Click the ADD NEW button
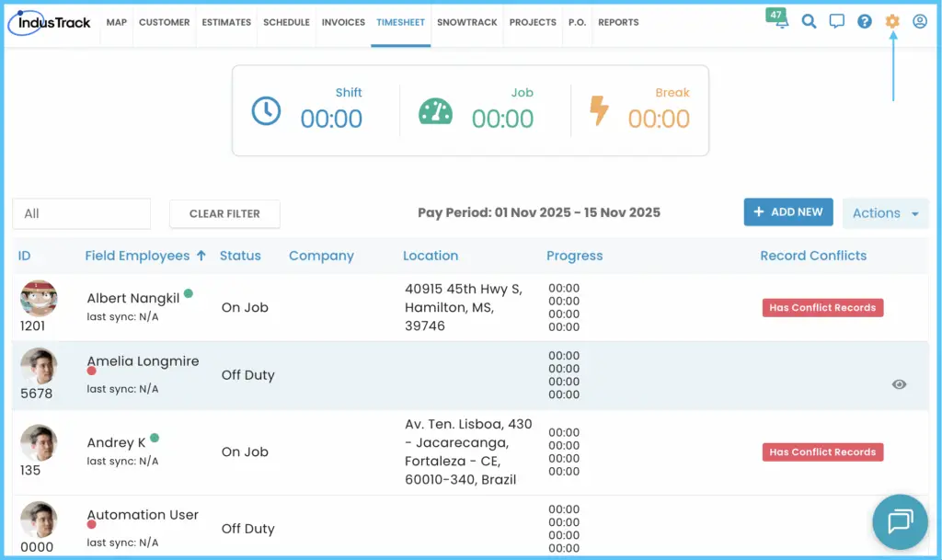Viewport: 942px width, 560px height. point(788,211)
